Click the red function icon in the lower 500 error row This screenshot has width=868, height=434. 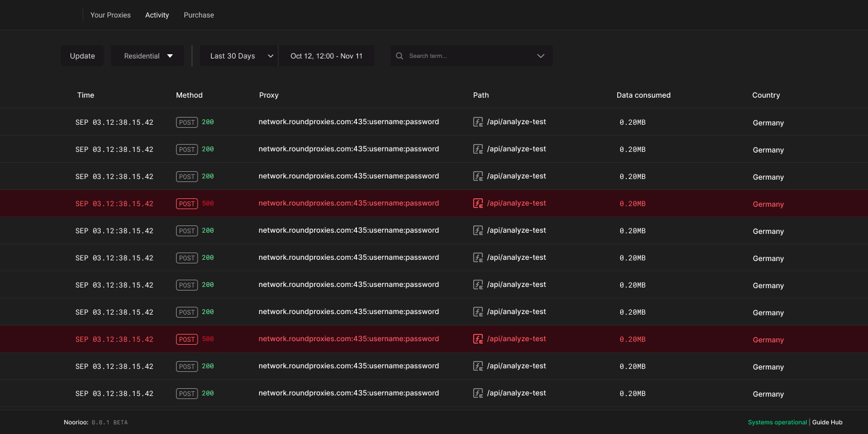coord(478,339)
